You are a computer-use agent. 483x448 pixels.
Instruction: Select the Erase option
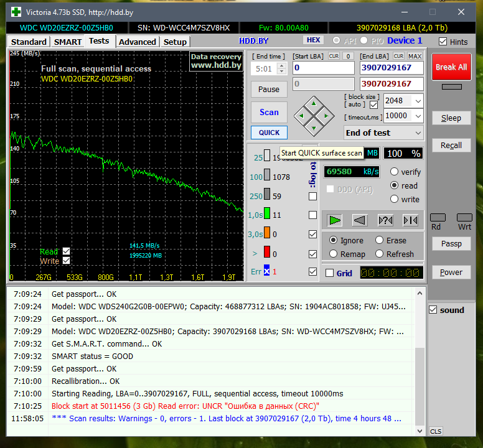tap(380, 240)
